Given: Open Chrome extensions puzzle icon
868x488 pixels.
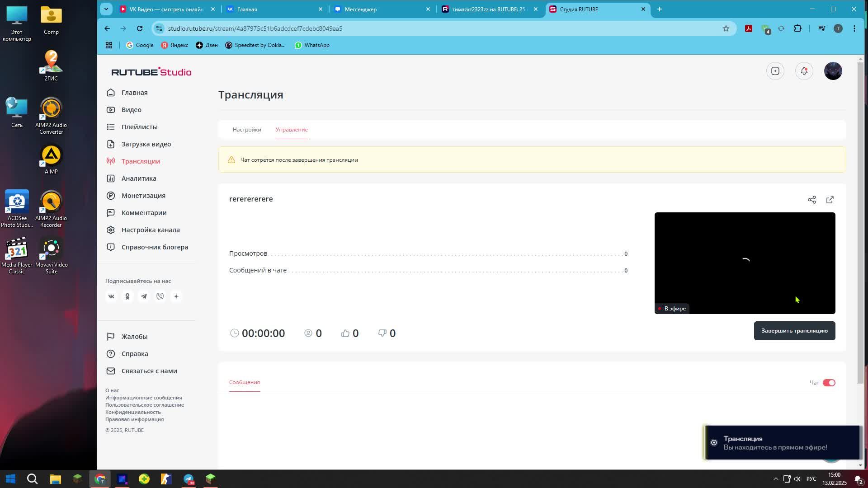Looking at the screenshot, I should point(798,28).
